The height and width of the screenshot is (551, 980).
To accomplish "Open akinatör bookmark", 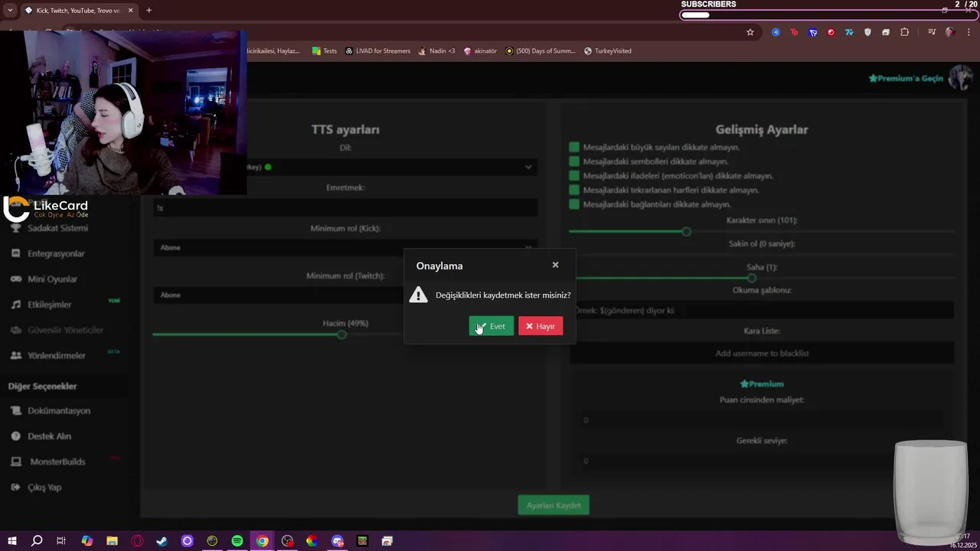I will click(x=480, y=51).
